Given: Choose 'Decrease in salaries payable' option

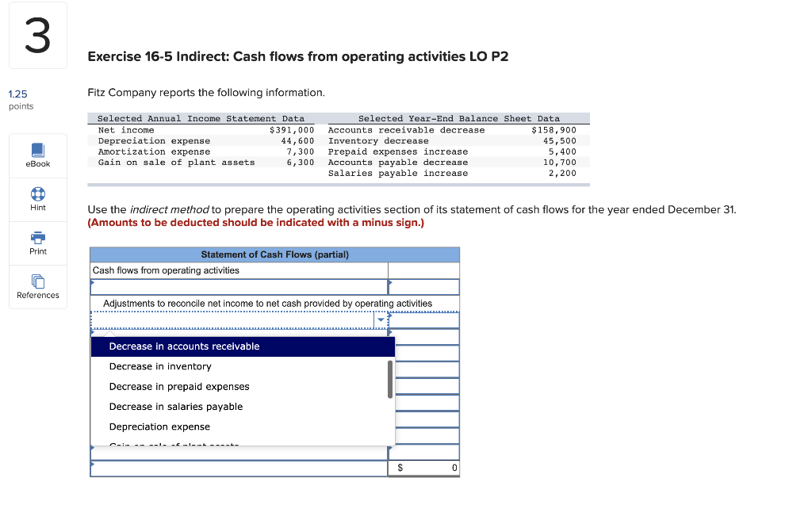Looking at the screenshot, I should click(x=176, y=406).
